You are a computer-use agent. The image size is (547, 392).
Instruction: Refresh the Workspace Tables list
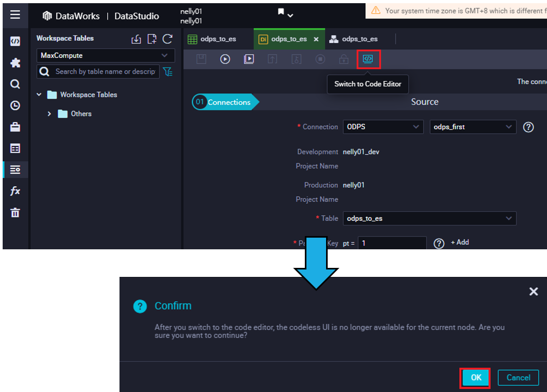click(167, 39)
